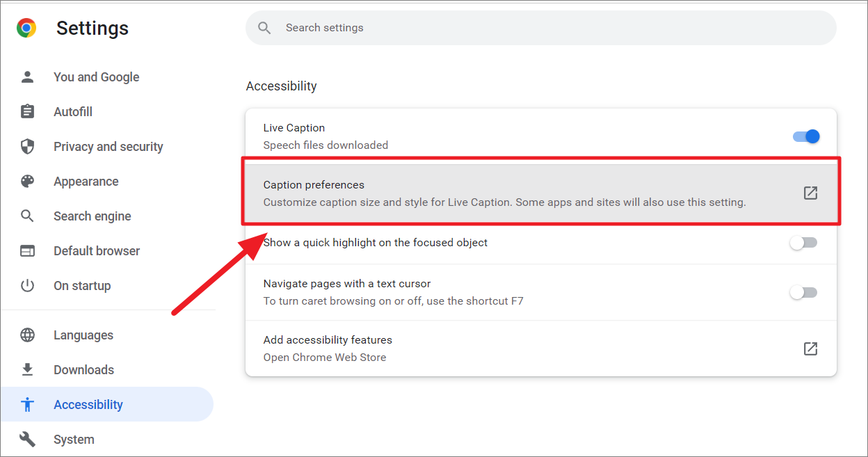Click the You and Google person icon

click(27, 77)
